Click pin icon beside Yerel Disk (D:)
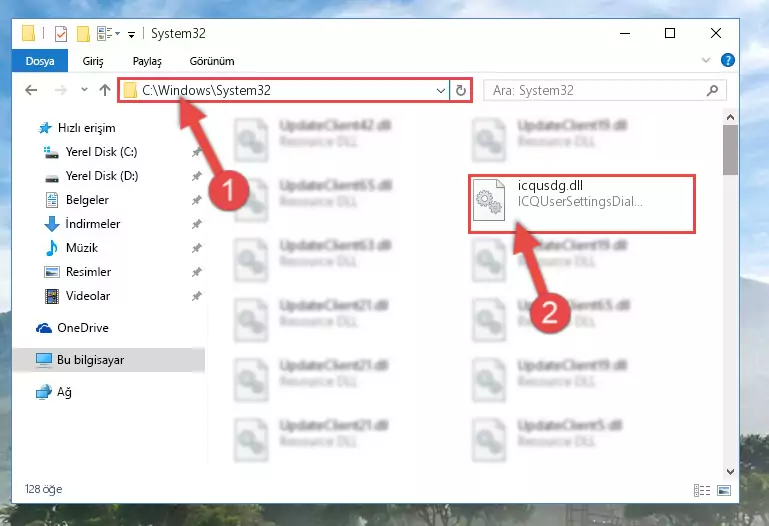This screenshot has height=526, width=769. 196,176
